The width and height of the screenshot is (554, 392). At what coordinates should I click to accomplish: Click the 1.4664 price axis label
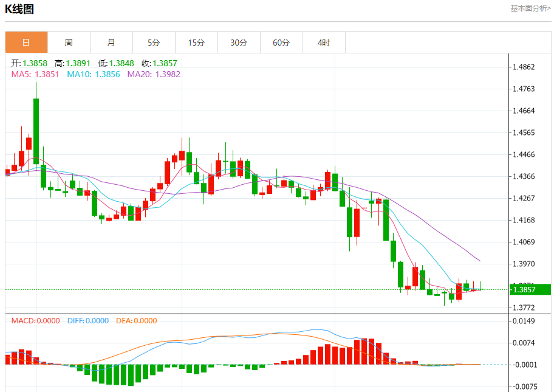[x=524, y=111]
